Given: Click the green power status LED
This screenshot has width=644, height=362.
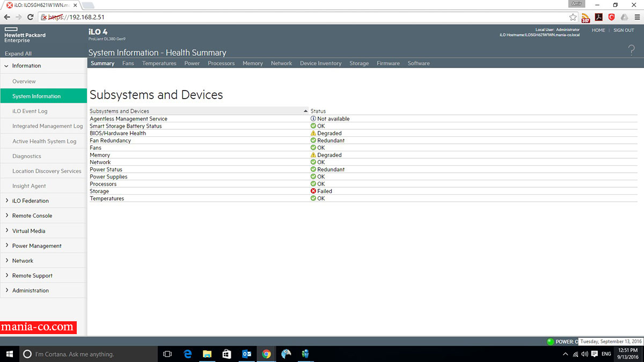Looking at the screenshot, I should (550, 342).
